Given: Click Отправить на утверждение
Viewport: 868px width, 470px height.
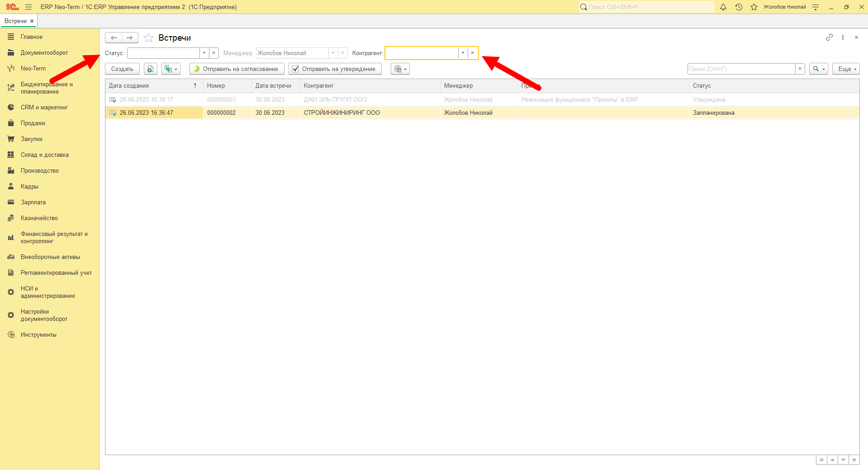Looking at the screenshot, I should pos(335,69).
